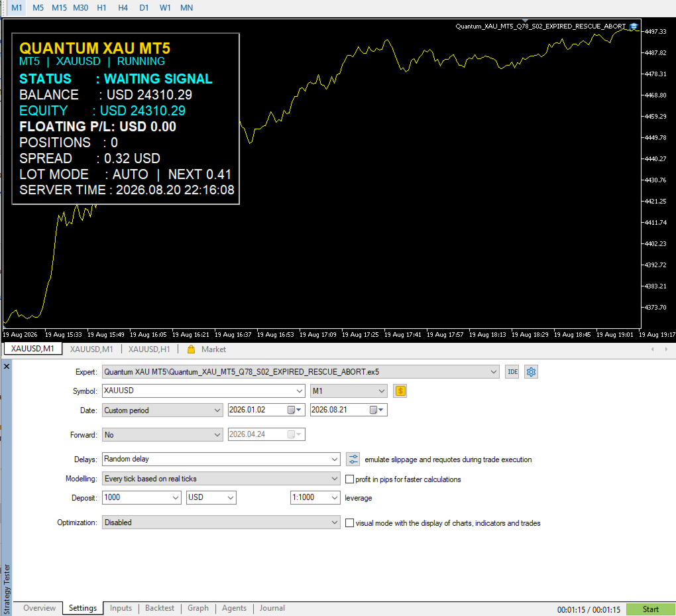The width and height of the screenshot is (676, 616).
Task: Select D1 daily timeframe
Action: pyautogui.click(x=144, y=8)
